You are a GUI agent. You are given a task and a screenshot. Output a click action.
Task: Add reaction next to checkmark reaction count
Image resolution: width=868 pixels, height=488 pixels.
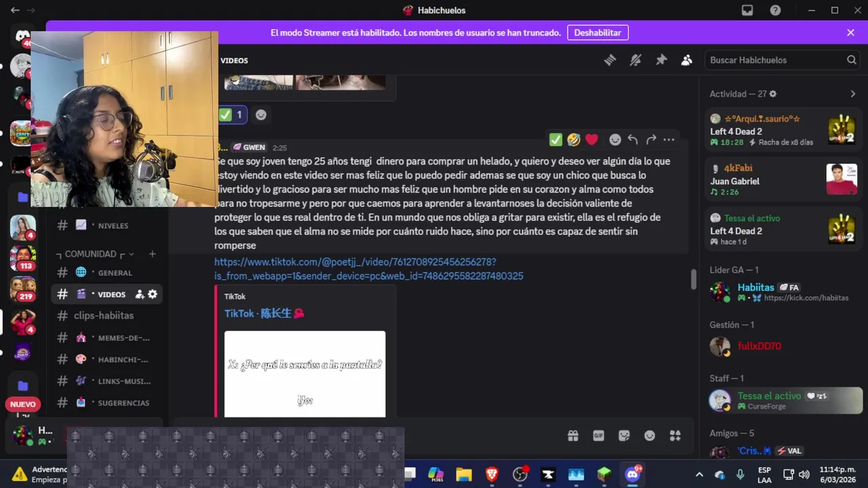[261, 115]
